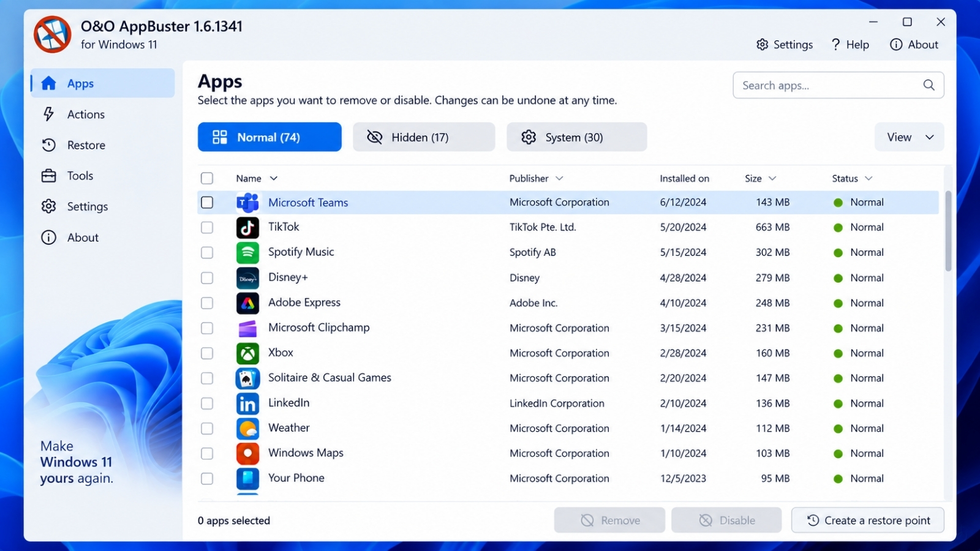Check the Adobe Express checkbox
980x551 pixels.
tap(207, 303)
